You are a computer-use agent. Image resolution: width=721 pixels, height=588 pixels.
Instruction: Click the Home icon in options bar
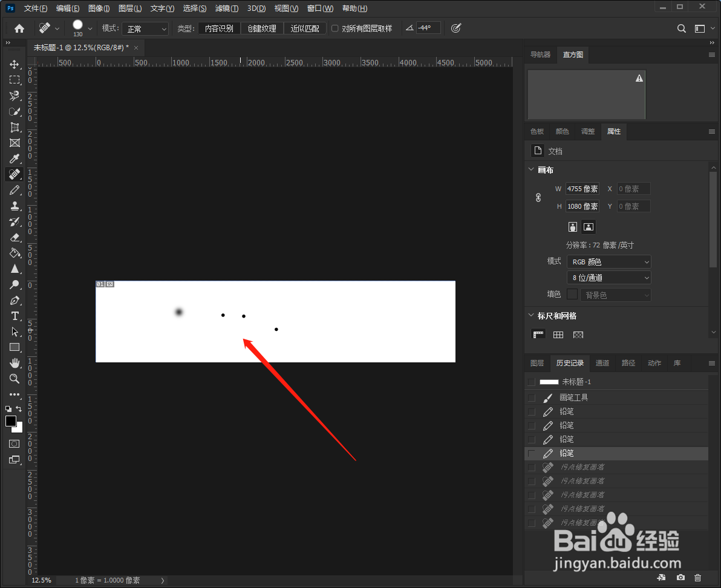(x=19, y=28)
